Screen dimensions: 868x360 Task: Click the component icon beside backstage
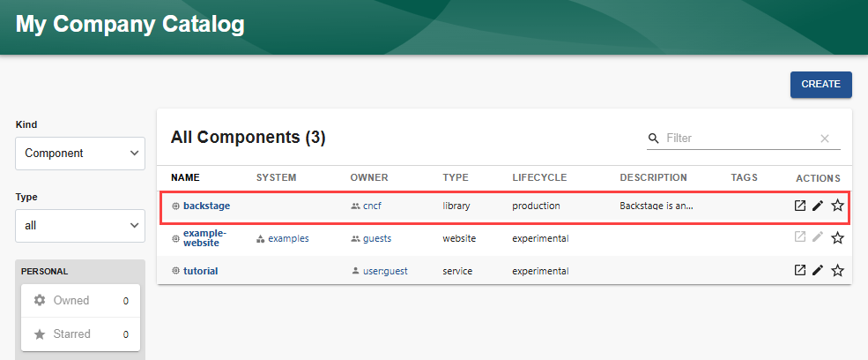point(175,206)
